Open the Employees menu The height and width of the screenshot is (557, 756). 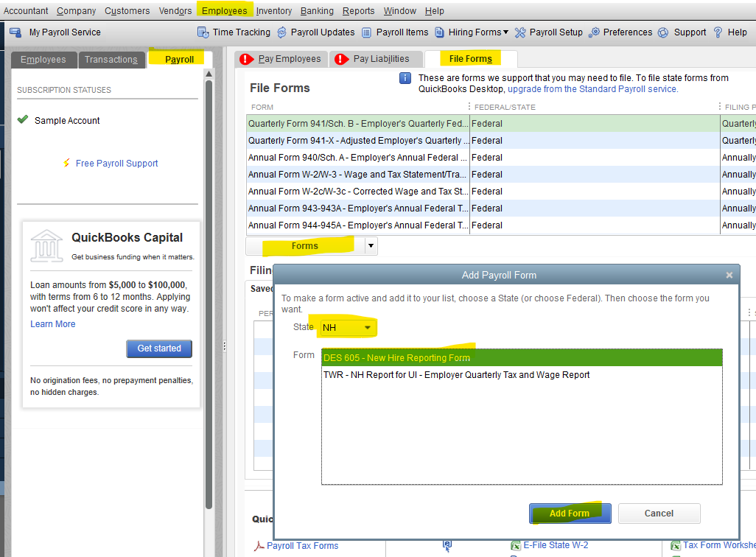click(224, 10)
